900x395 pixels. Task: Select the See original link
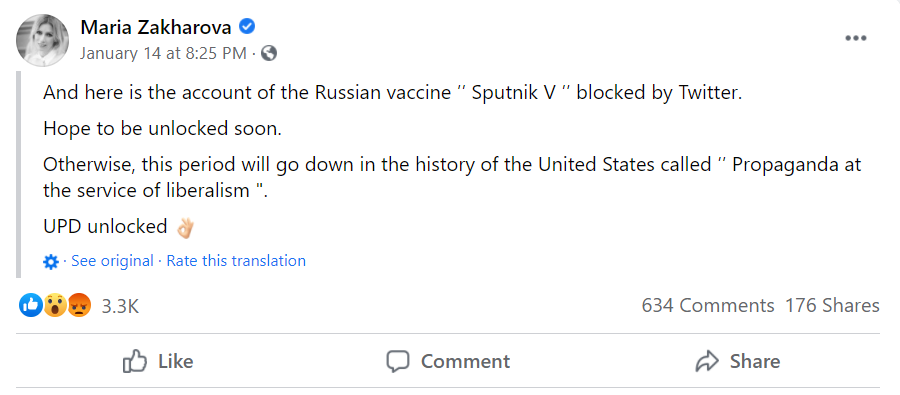[112, 261]
